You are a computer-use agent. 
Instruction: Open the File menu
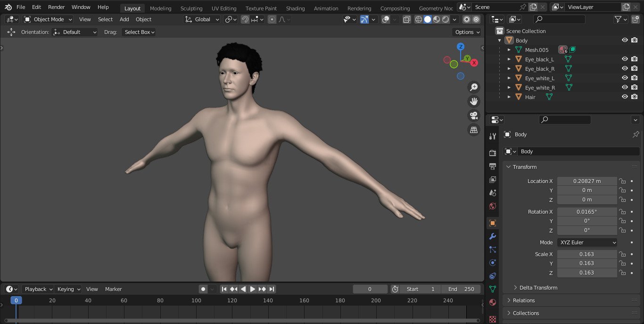pyautogui.click(x=21, y=7)
